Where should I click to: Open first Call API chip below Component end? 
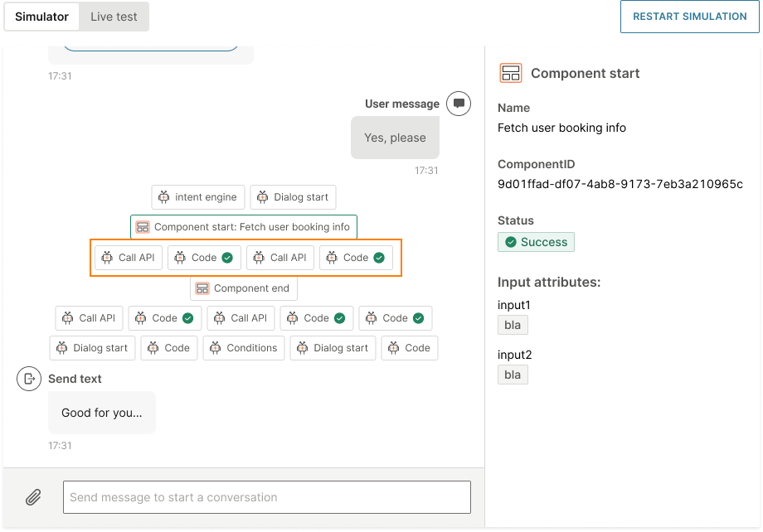coord(89,318)
